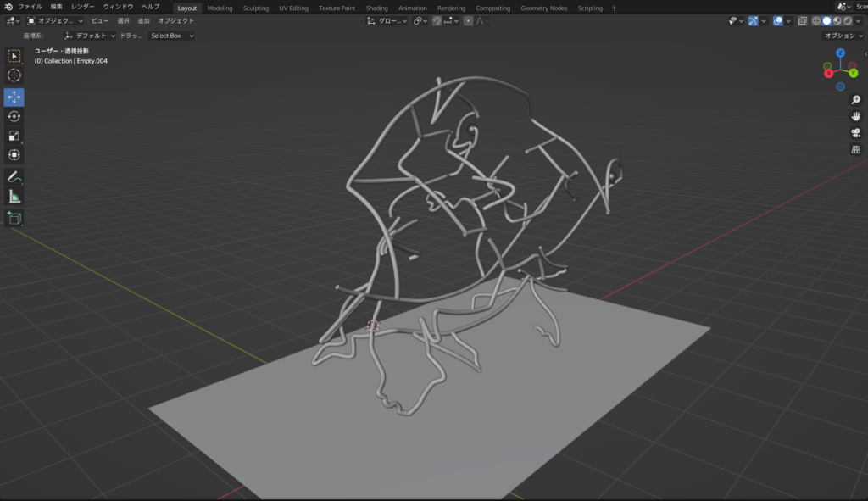Click the zoom magnifier viewport icon
The height and width of the screenshot is (501, 868).
856,100
